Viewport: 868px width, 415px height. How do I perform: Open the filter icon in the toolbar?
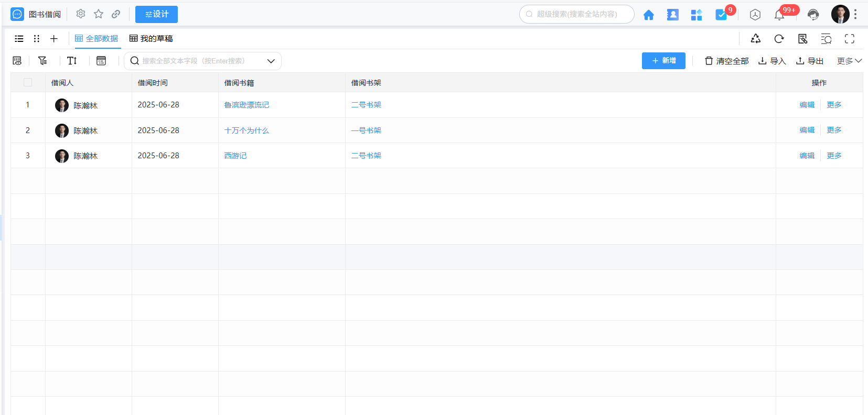(42, 61)
